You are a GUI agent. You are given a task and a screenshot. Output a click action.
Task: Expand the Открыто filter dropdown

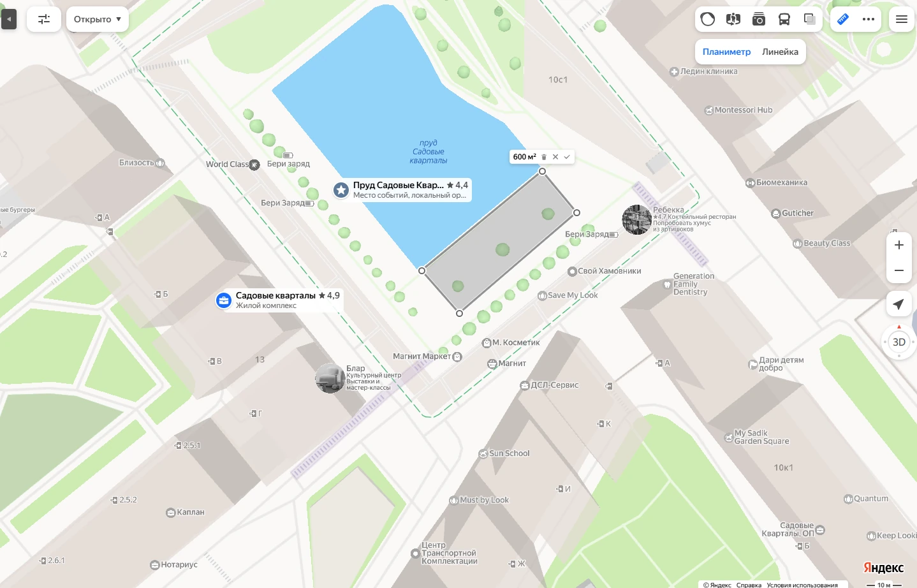pos(98,19)
